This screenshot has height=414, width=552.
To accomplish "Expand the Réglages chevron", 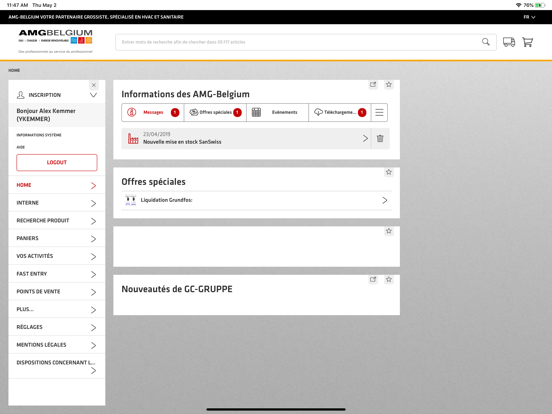I will tap(93, 328).
